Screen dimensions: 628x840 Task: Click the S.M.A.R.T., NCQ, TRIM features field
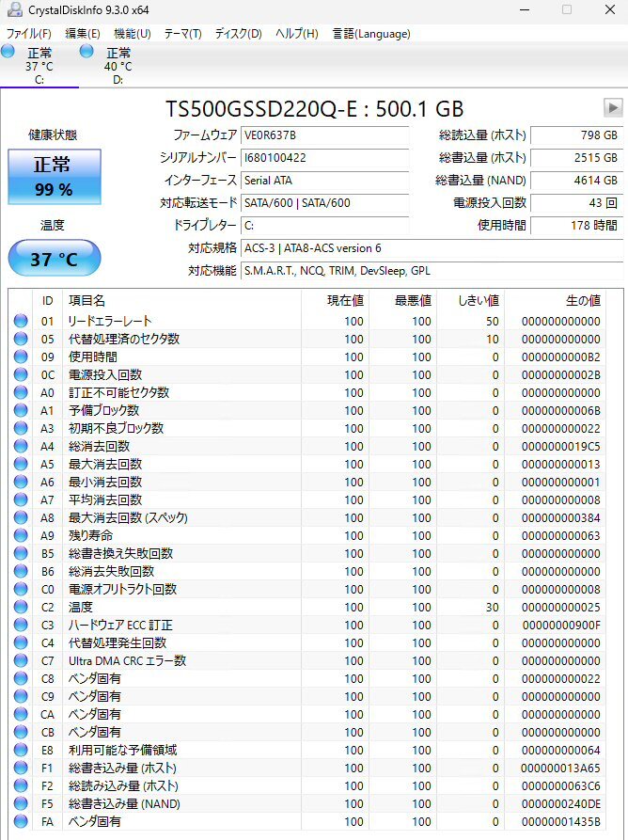(x=432, y=271)
